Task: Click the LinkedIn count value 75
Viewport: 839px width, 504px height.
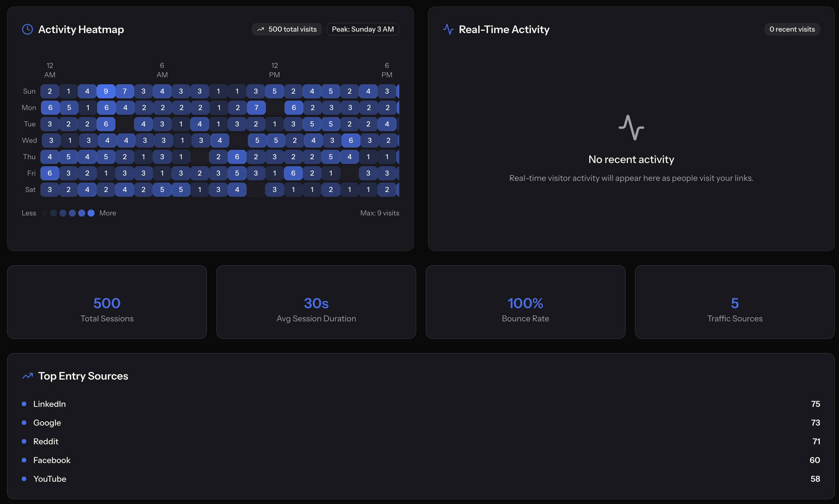Action: coord(815,404)
